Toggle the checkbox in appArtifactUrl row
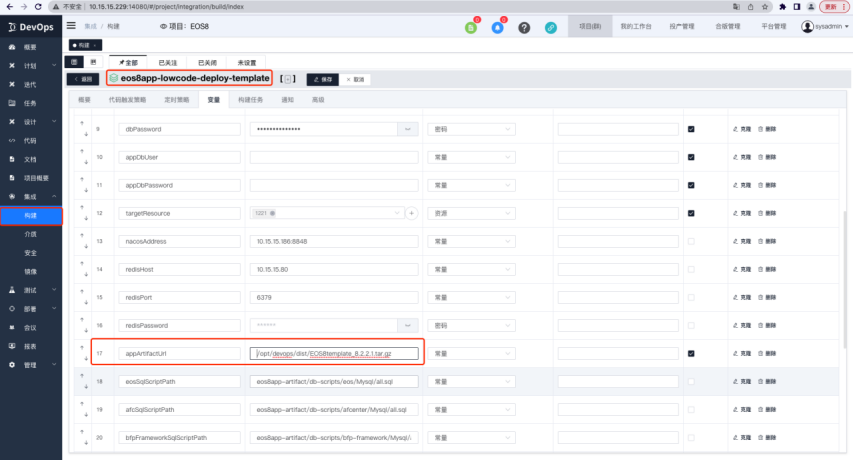 pyautogui.click(x=691, y=353)
